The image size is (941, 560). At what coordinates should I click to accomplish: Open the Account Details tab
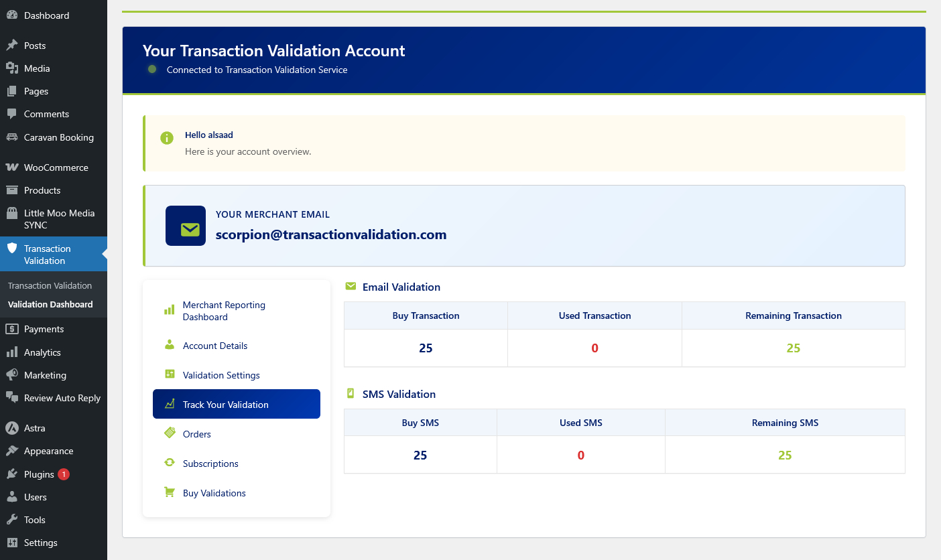tap(237, 346)
